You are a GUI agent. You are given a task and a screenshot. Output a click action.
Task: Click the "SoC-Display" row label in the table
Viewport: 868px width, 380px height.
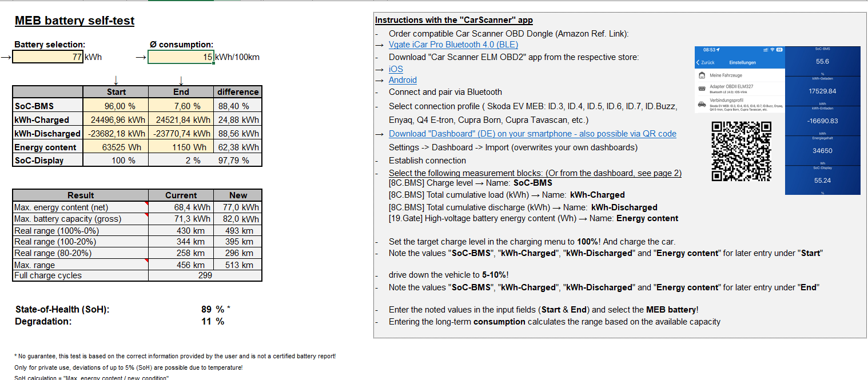point(48,161)
